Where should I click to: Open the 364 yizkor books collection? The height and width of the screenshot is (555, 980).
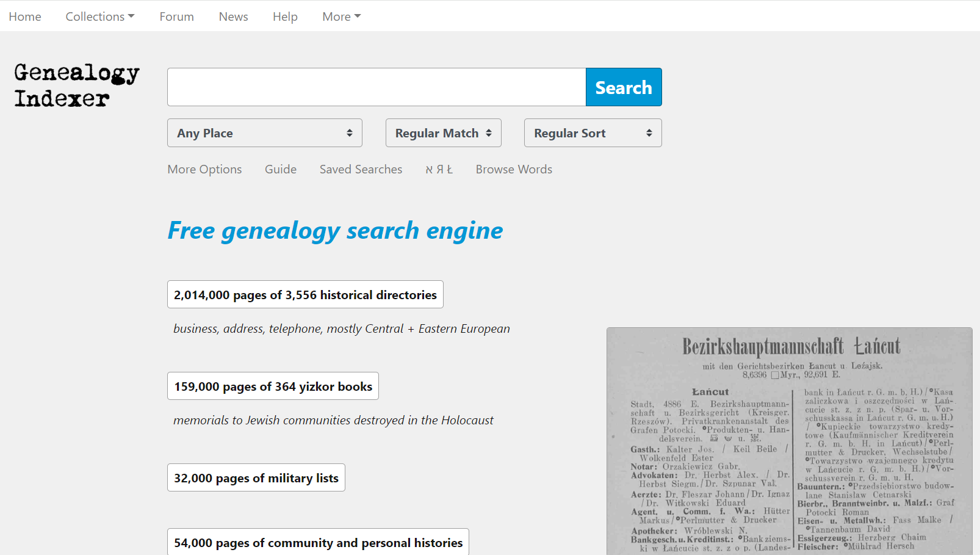click(x=273, y=386)
